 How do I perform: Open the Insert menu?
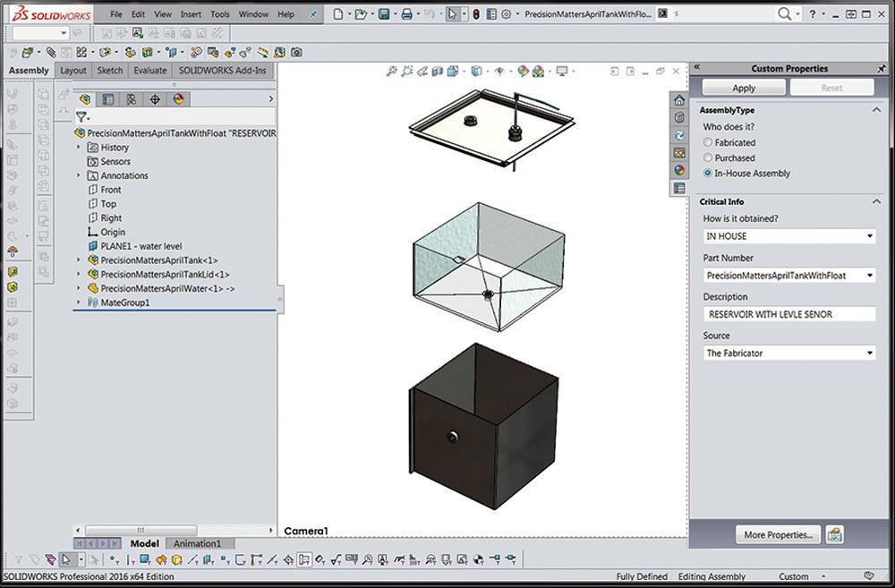click(190, 14)
